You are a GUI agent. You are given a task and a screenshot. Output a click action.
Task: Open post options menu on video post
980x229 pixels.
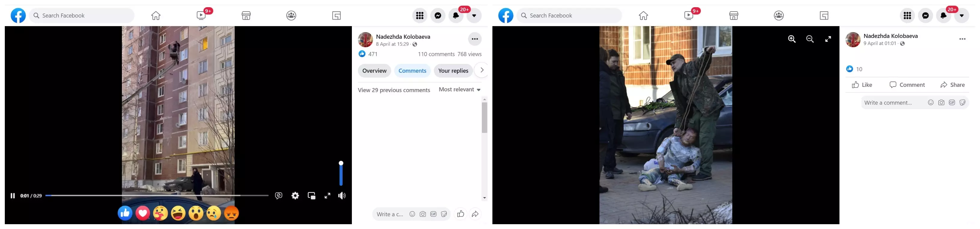click(x=474, y=39)
